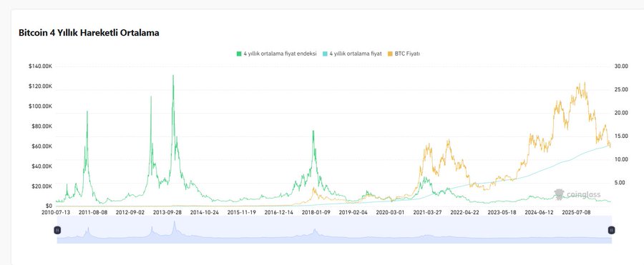Click the '15.00' right axis value
The image size is (644, 265).
621,136
